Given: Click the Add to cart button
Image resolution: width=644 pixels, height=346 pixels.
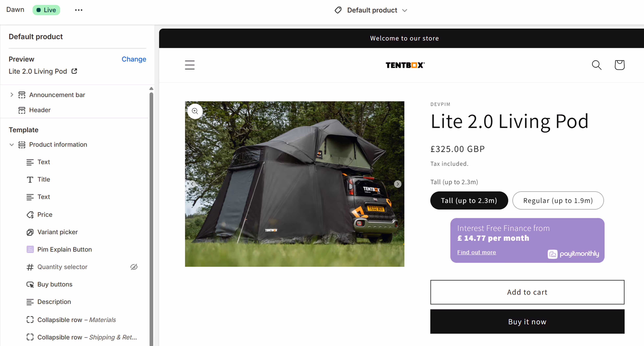Looking at the screenshot, I should coord(527,292).
